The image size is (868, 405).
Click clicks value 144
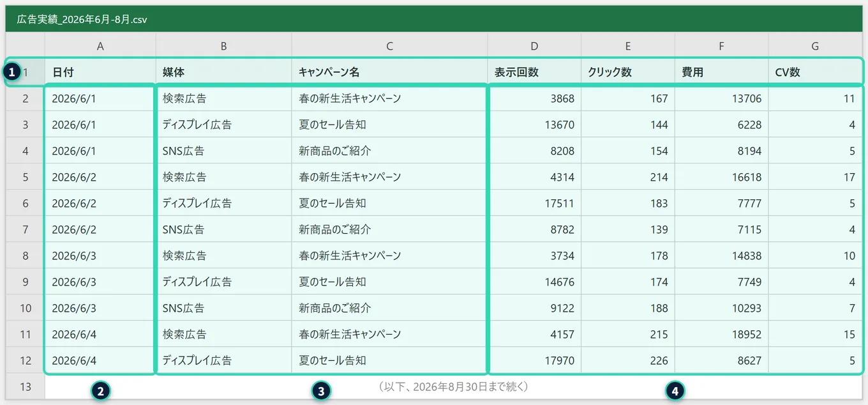(628, 125)
